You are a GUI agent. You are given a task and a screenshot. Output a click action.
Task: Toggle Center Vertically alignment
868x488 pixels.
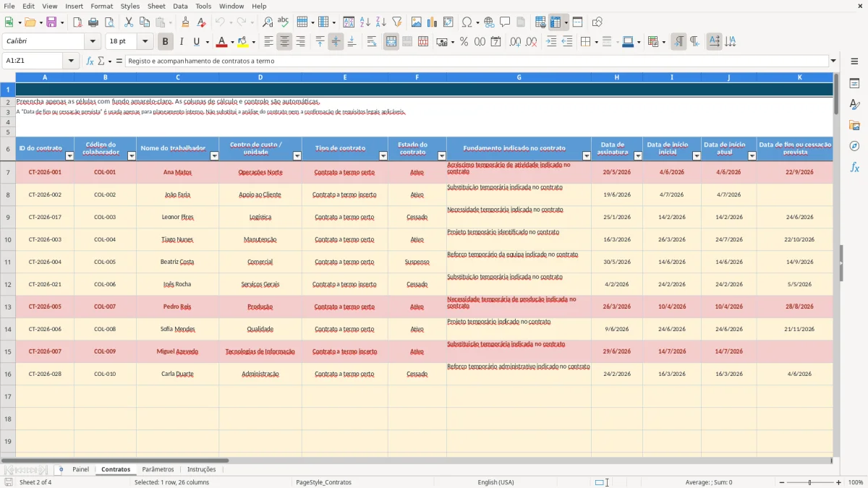tap(336, 42)
